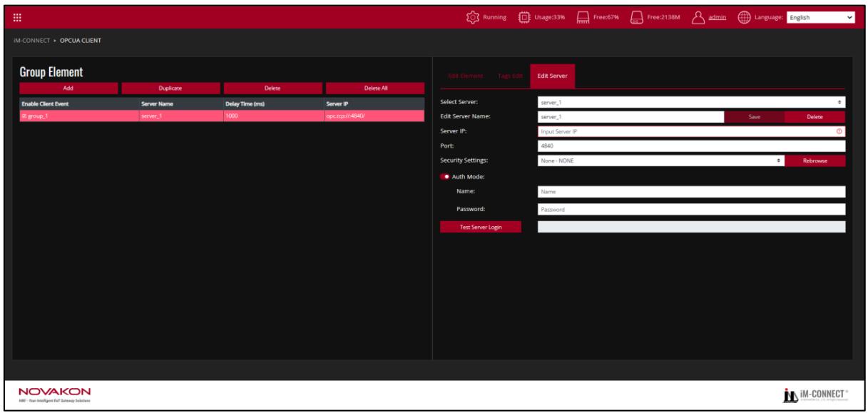This screenshot has height=413, width=868.
Task: Toggle the Auth Mode switch
Action: click(446, 176)
